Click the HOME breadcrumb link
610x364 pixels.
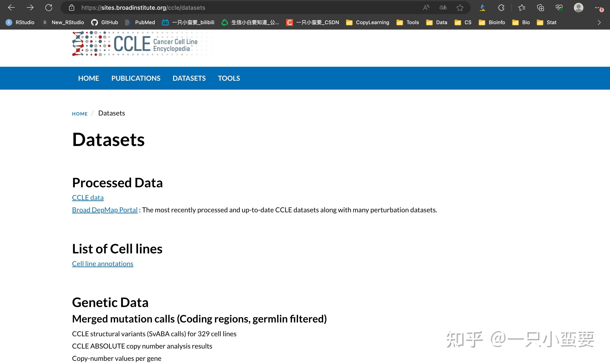click(x=79, y=113)
